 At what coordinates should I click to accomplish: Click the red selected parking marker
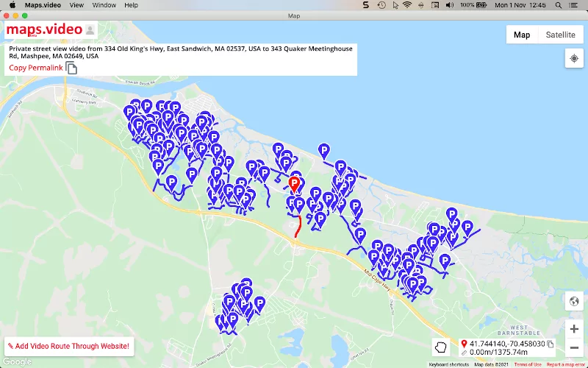(x=295, y=185)
